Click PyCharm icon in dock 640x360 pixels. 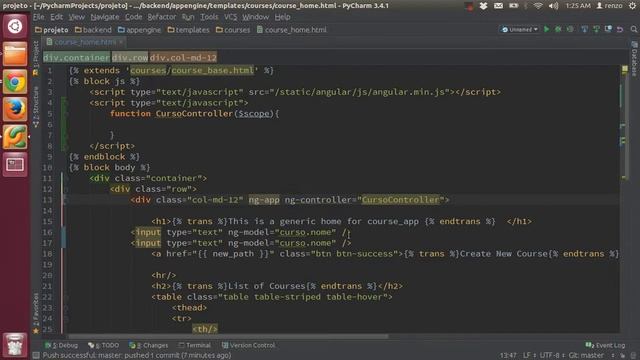(15, 137)
